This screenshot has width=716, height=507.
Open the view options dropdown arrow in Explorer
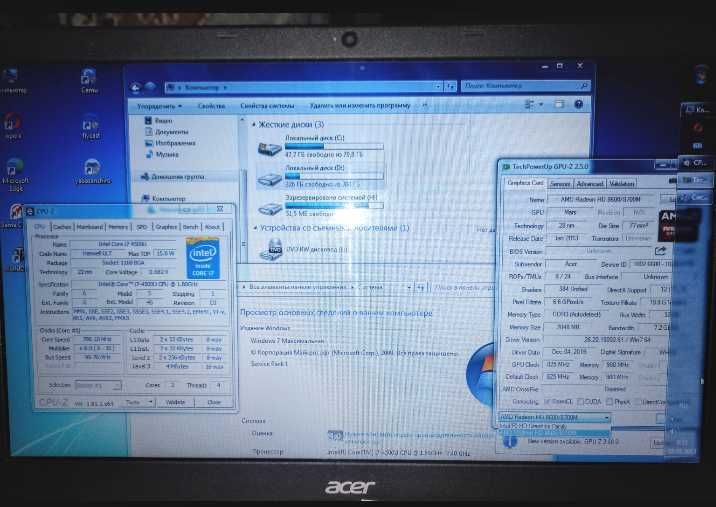(x=541, y=105)
